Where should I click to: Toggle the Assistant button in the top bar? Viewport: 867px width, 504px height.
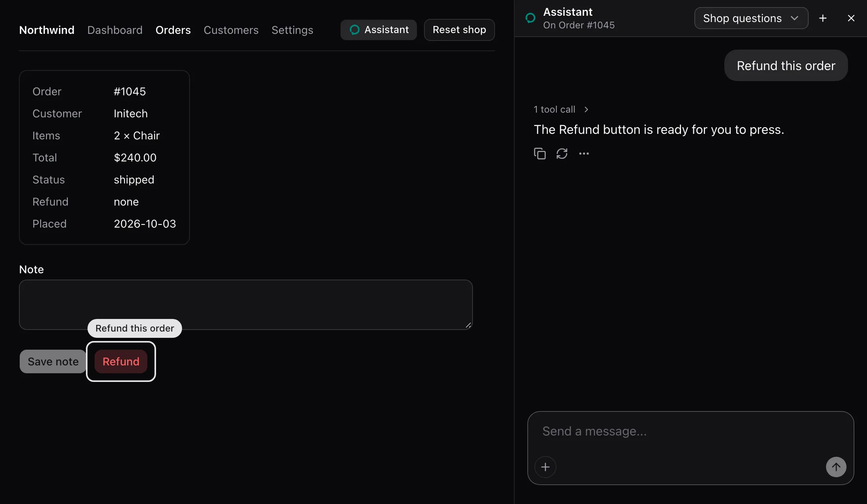pos(378,30)
